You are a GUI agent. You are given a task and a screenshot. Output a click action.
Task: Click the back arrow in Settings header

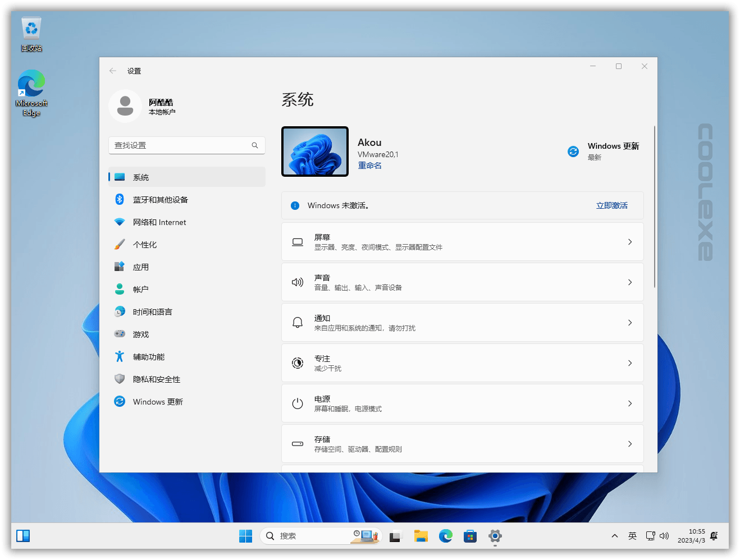click(113, 71)
